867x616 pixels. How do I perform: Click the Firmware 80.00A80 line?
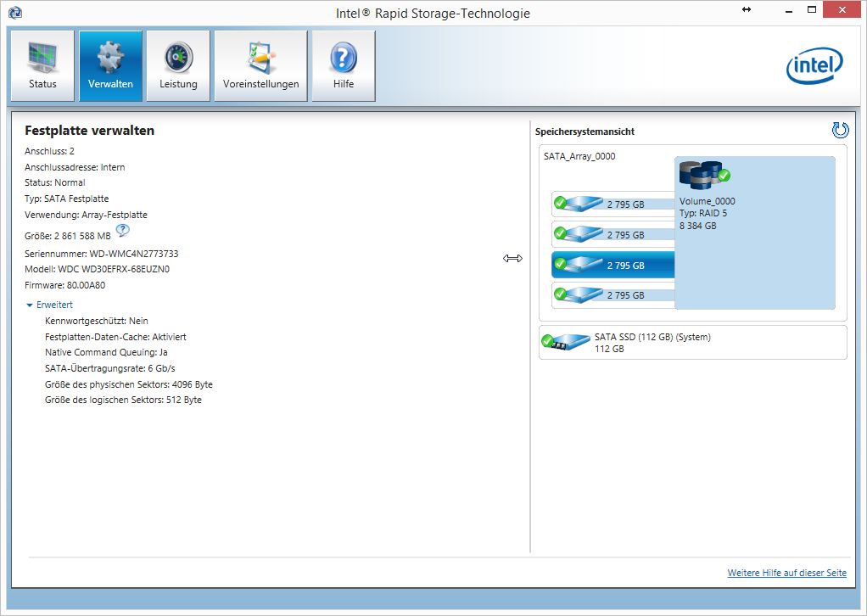tap(64, 285)
